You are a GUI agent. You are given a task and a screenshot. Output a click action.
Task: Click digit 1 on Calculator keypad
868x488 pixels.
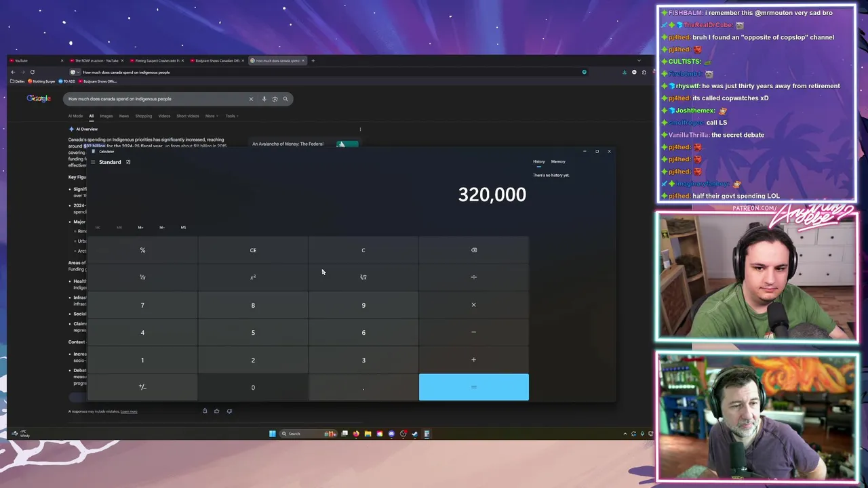[142, 360]
